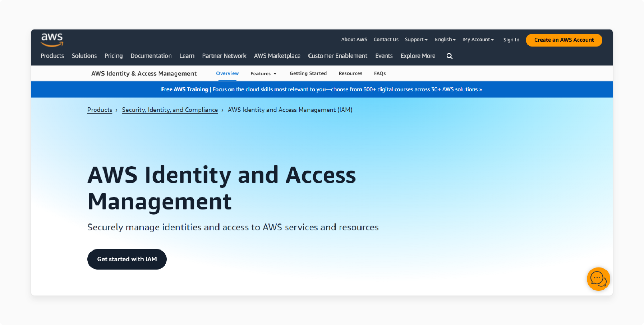Click Security, Identity, and Compliance breadcrumb
Viewport: 644px width, 325px height.
coord(170,110)
